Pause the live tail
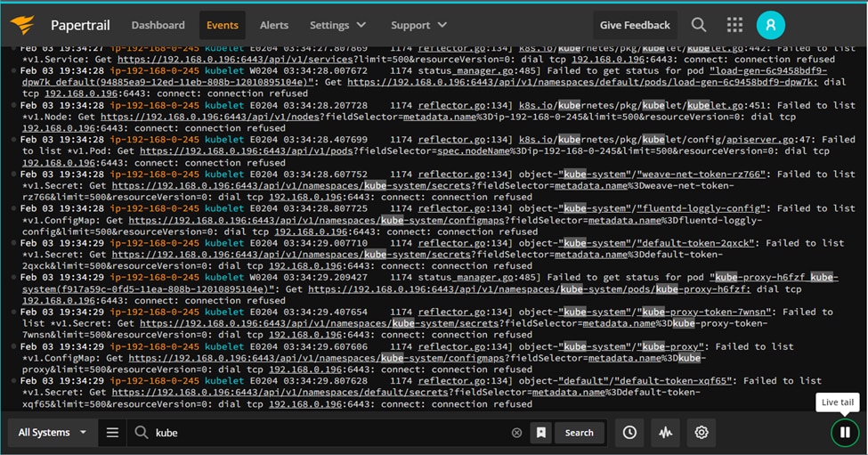868x455 pixels. point(845,433)
